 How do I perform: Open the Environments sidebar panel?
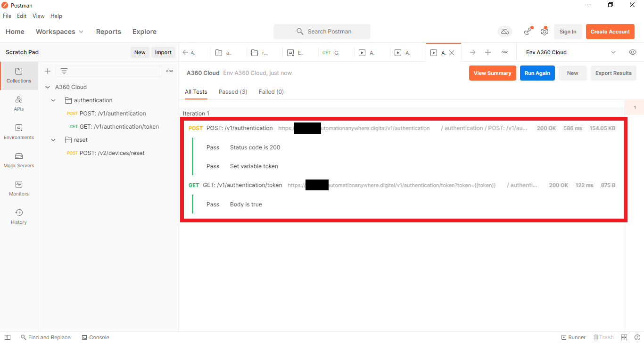pos(19,132)
